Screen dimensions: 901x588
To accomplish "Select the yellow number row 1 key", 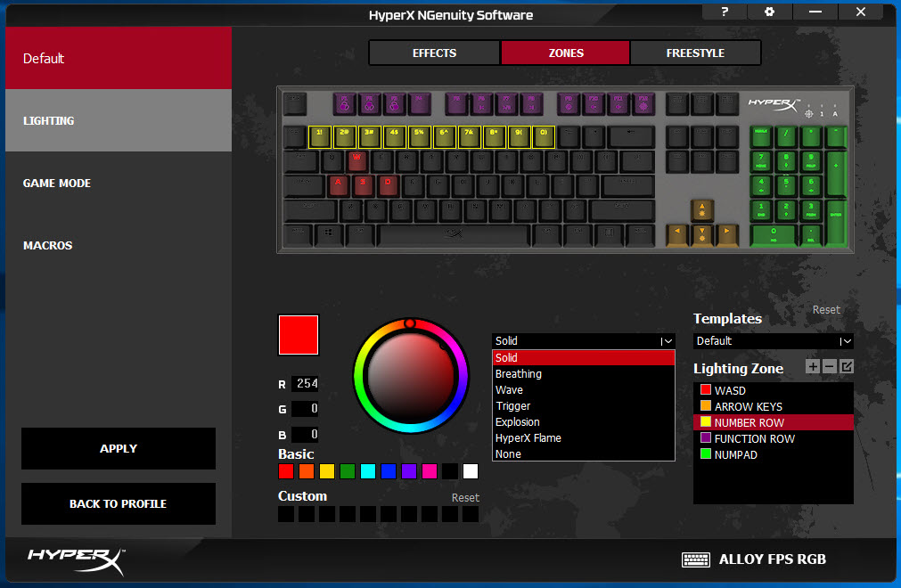I will (x=319, y=137).
